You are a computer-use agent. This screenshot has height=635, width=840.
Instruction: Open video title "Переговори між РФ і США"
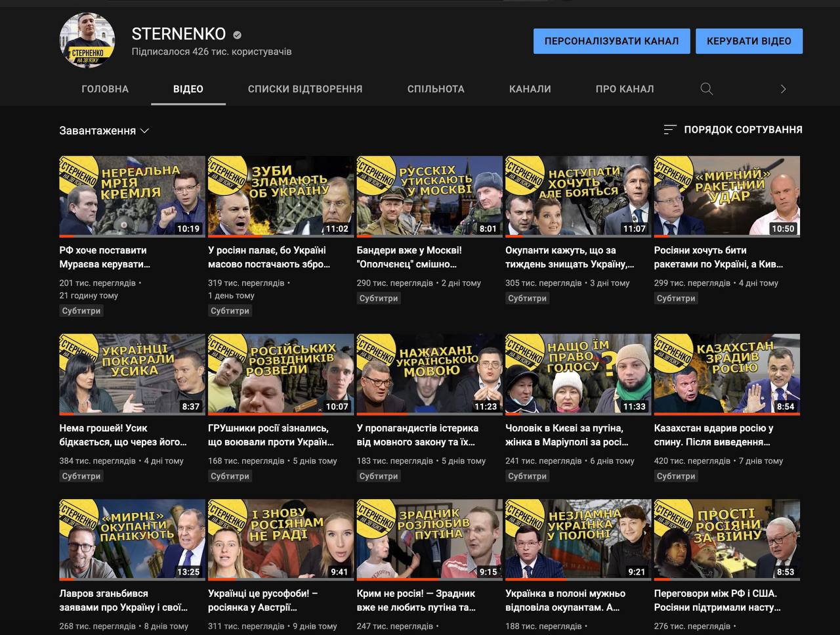click(x=717, y=600)
